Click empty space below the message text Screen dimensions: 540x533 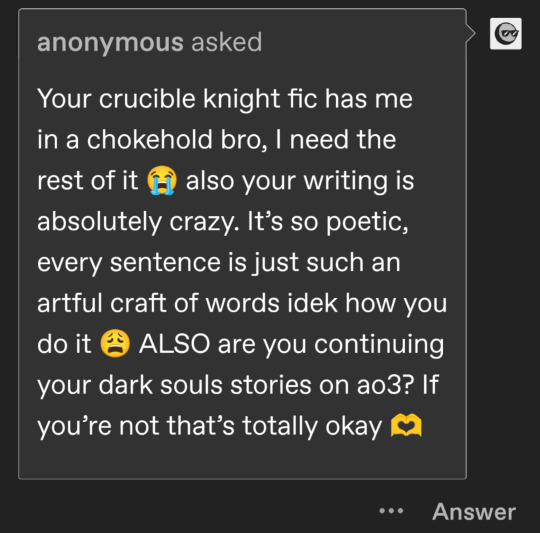click(241, 459)
